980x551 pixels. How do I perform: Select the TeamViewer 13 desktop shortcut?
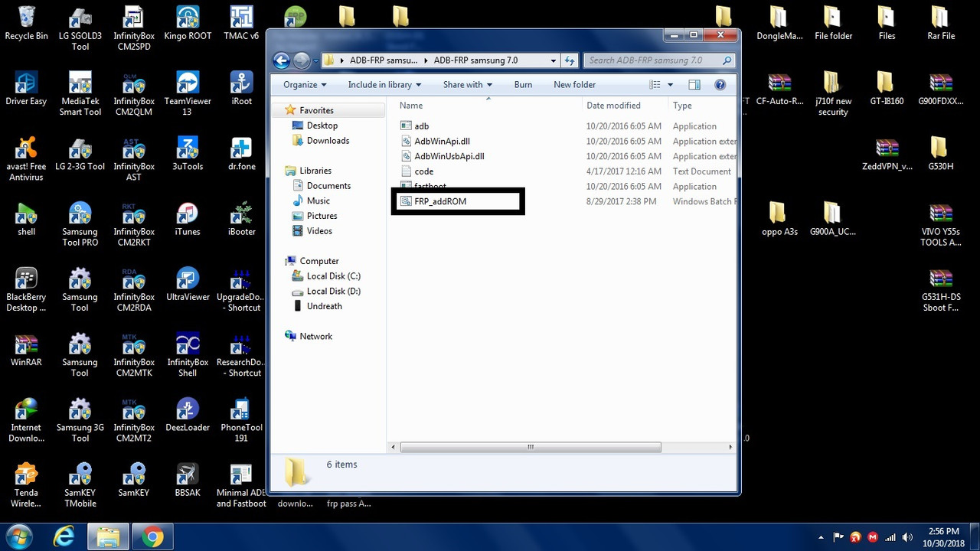click(x=188, y=94)
